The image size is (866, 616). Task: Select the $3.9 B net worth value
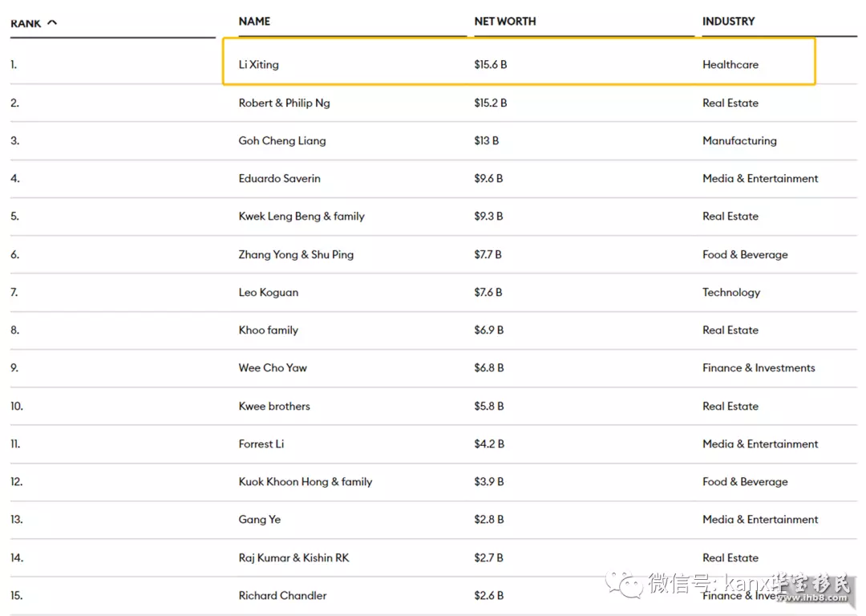[x=489, y=482]
